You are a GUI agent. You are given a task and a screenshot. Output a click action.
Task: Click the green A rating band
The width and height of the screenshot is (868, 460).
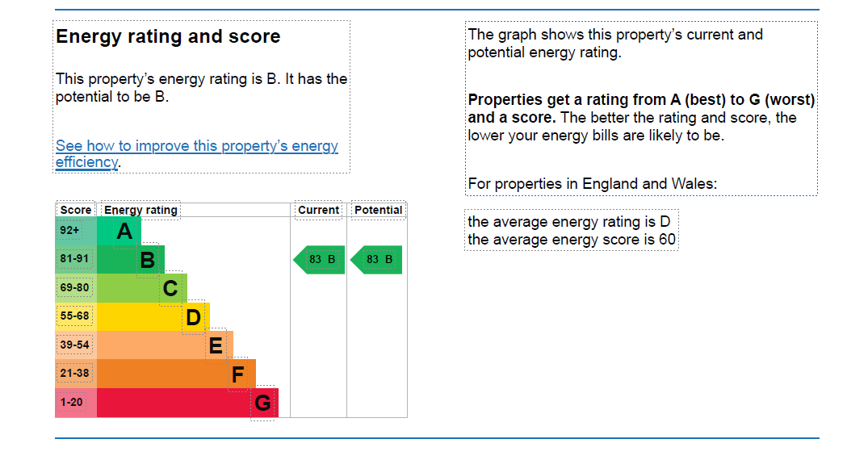point(119,232)
